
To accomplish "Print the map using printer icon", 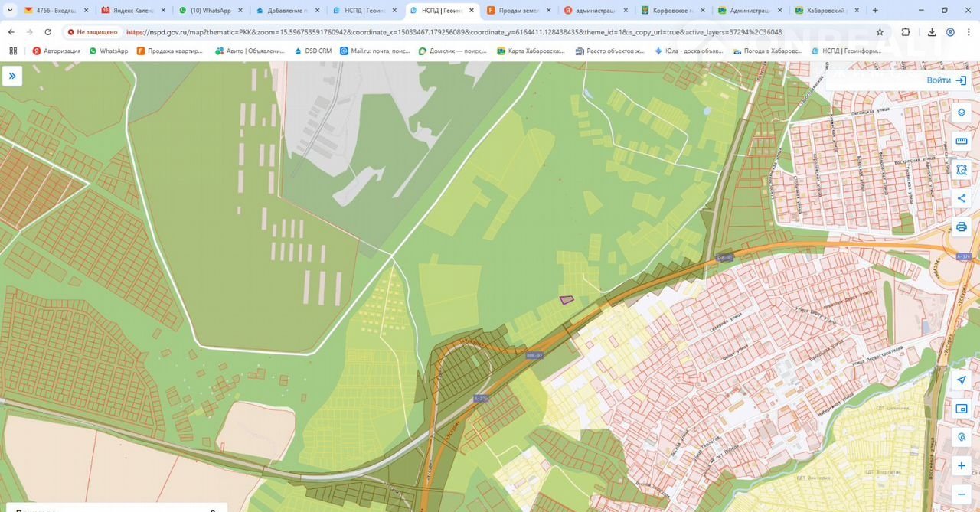I will click(962, 227).
